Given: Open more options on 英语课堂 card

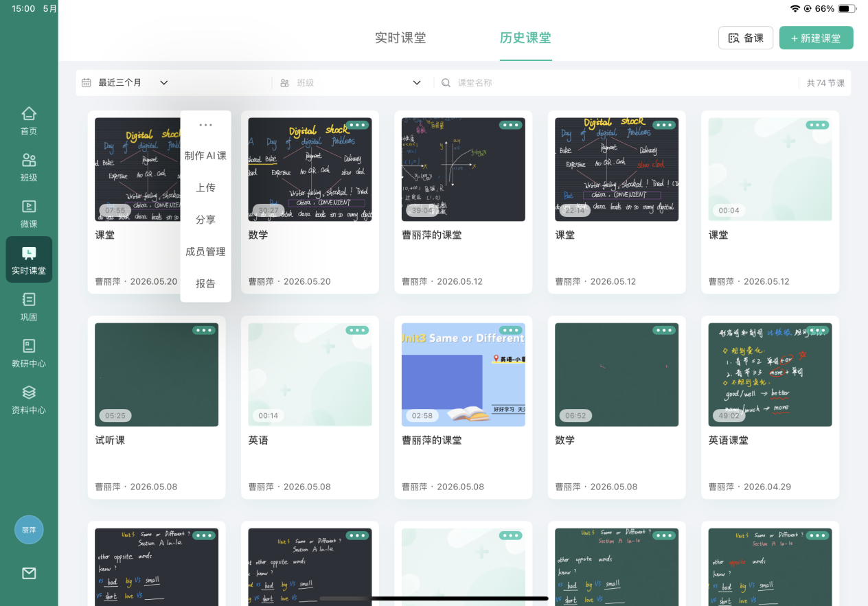Looking at the screenshot, I should (817, 330).
